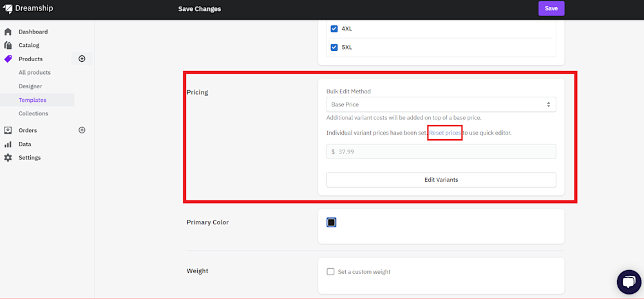Open Settings via gear icon

pos(8,158)
